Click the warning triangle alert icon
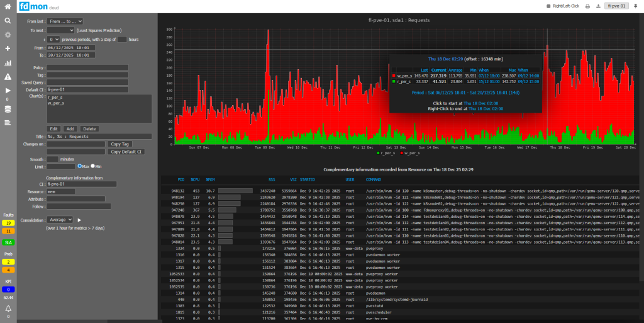 click(8, 77)
